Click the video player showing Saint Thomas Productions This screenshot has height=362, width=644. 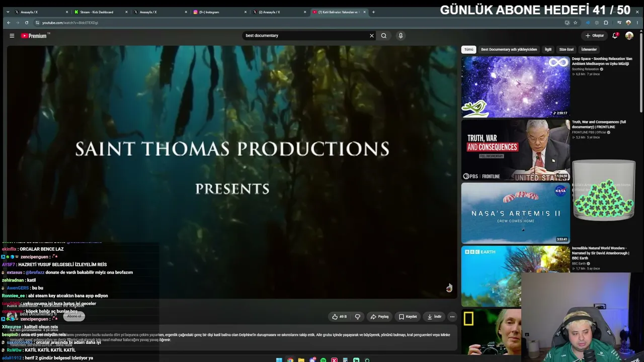[232, 172]
